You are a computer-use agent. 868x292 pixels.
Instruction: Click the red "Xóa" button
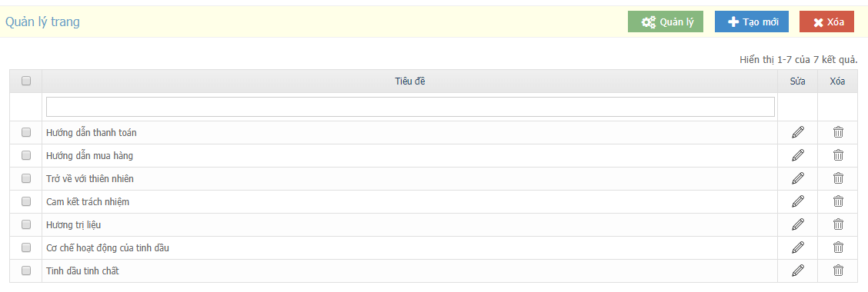[826, 22]
